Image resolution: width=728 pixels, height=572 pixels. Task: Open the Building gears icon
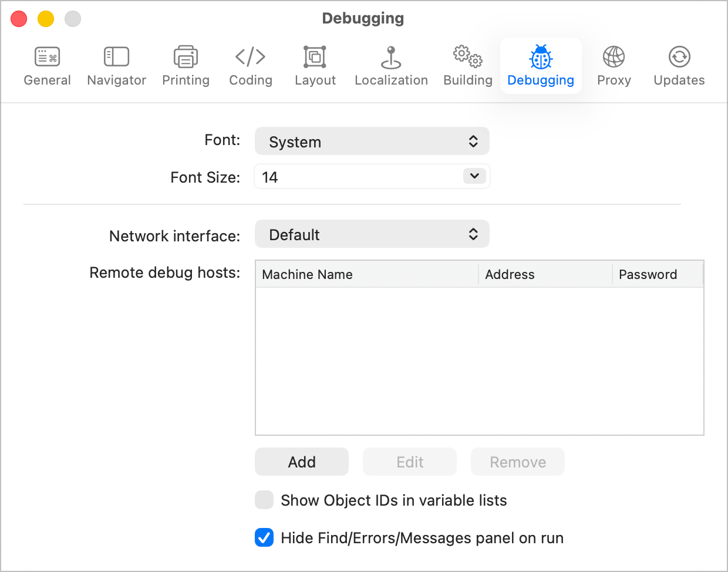pos(467,65)
